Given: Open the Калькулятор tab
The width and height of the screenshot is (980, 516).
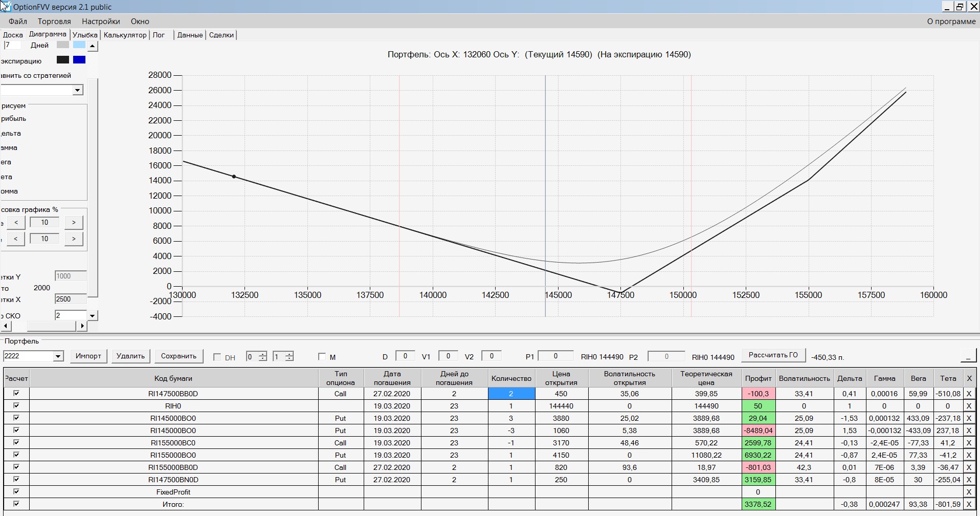Looking at the screenshot, I should point(125,35).
